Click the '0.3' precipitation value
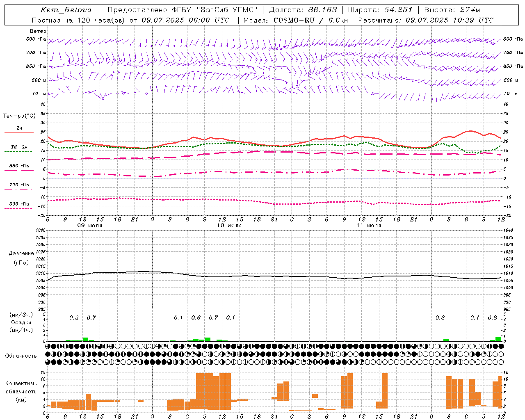The image size is (525, 420). click(440, 317)
